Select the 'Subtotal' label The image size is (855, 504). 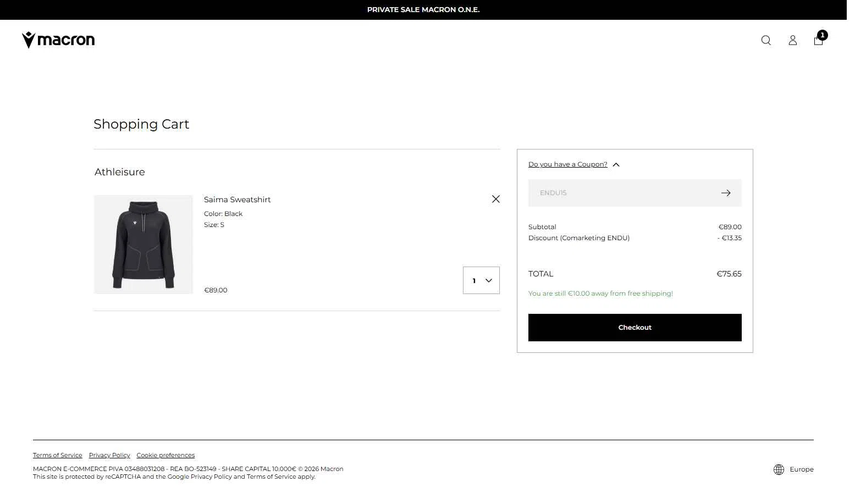542,227
